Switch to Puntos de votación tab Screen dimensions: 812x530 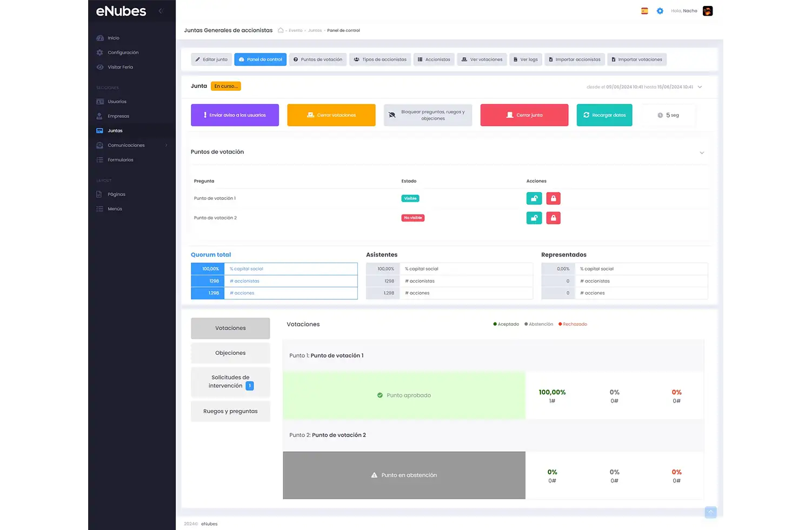tap(318, 59)
